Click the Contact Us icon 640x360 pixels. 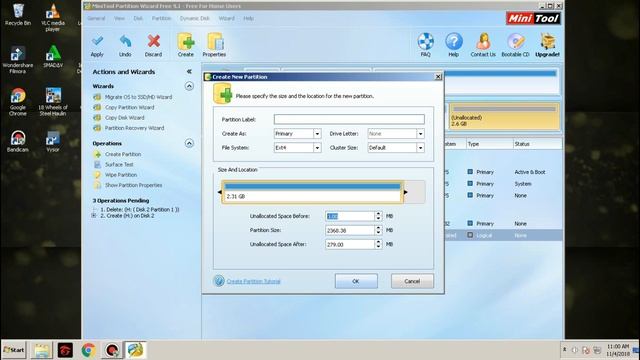pyautogui.click(x=483, y=45)
